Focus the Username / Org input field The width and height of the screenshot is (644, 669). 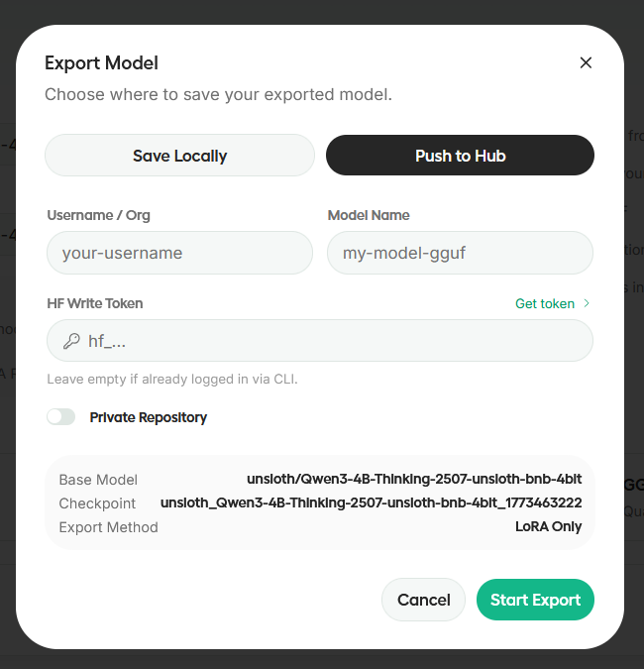(179, 253)
